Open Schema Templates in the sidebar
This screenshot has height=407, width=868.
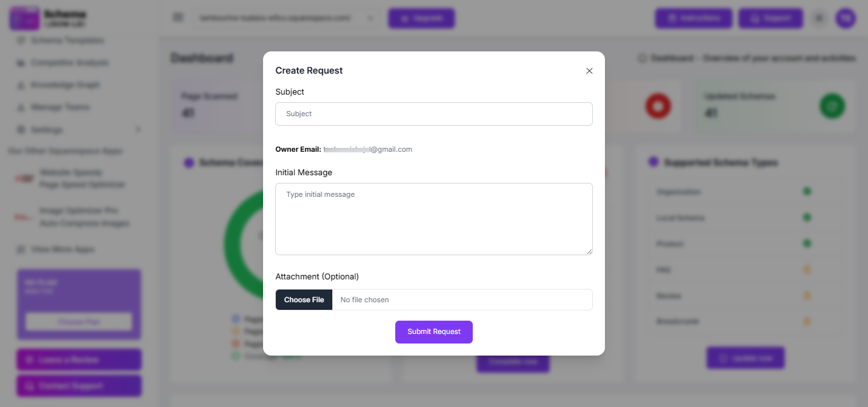pos(67,41)
